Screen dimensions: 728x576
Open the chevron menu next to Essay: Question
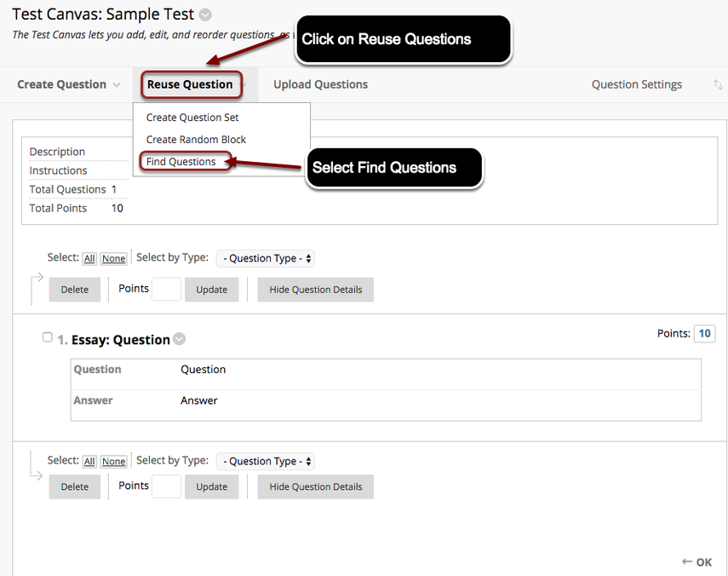[179, 338]
